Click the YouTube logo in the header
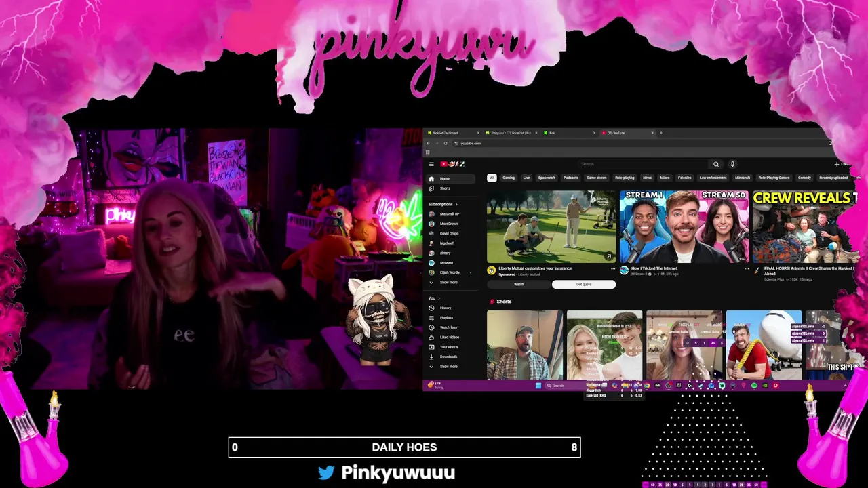Image resolution: width=868 pixels, height=488 pixels. (452, 164)
